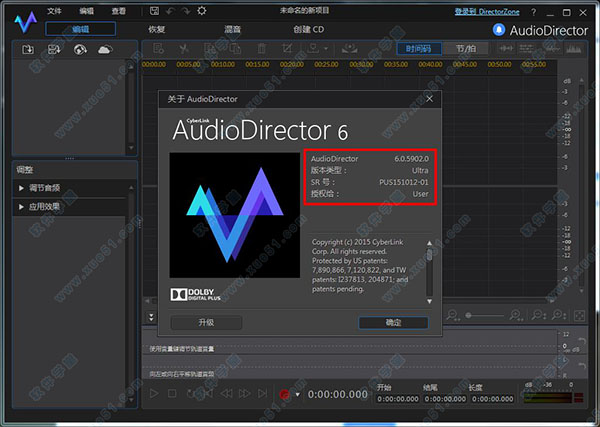Click the paste icon in editing toolbar

235,49
